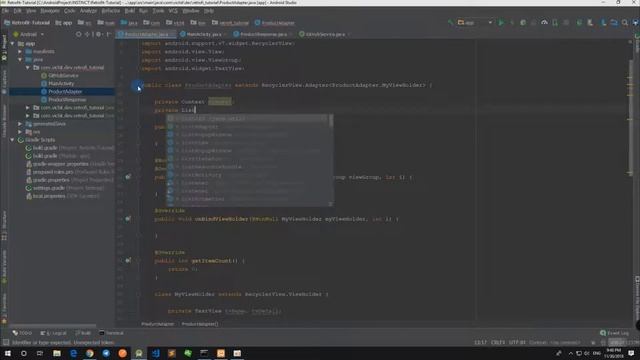
Task: Expand the generatedJava folder
Action: (20, 124)
